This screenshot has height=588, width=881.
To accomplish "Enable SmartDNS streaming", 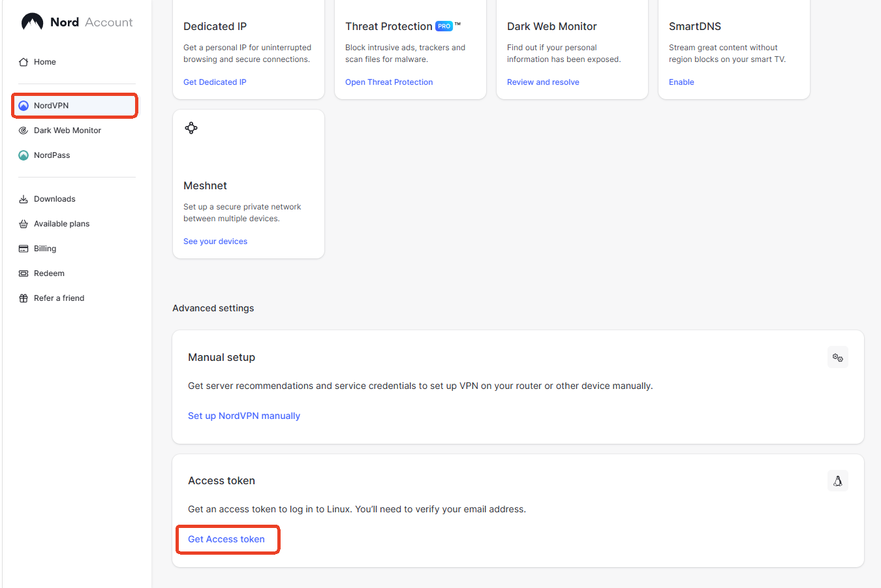I will 681,82.
